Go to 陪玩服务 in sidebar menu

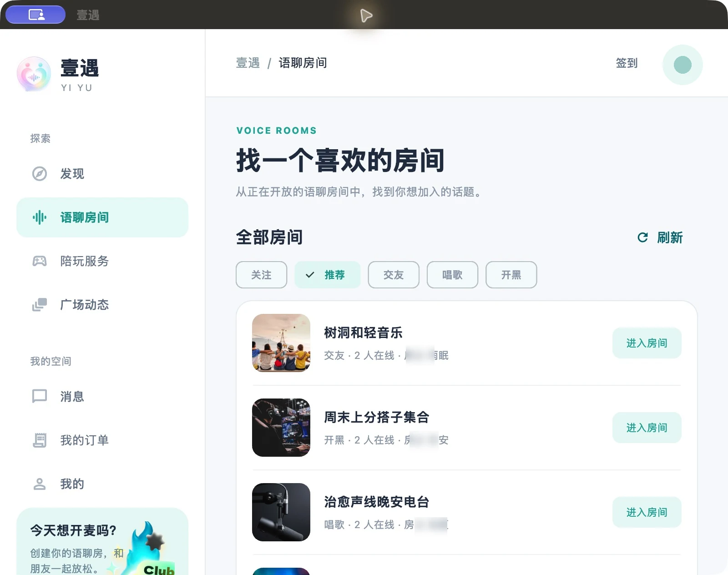(x=102, y=261)
